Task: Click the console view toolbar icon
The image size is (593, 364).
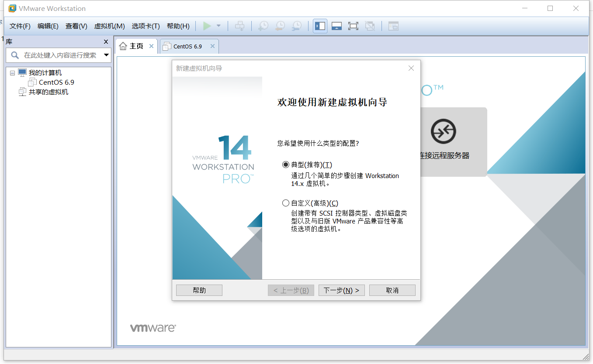Action: tap(393, 26)
